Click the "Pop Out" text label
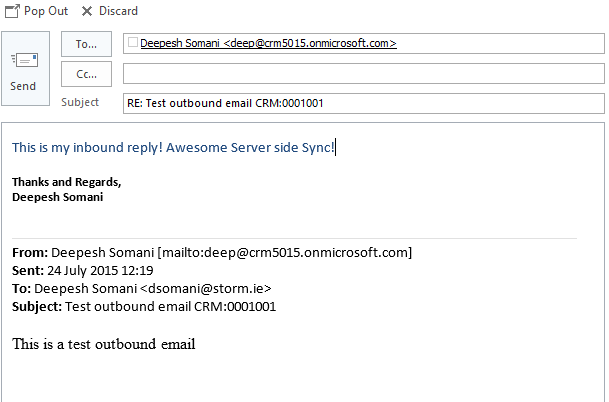 pos(46,11)
